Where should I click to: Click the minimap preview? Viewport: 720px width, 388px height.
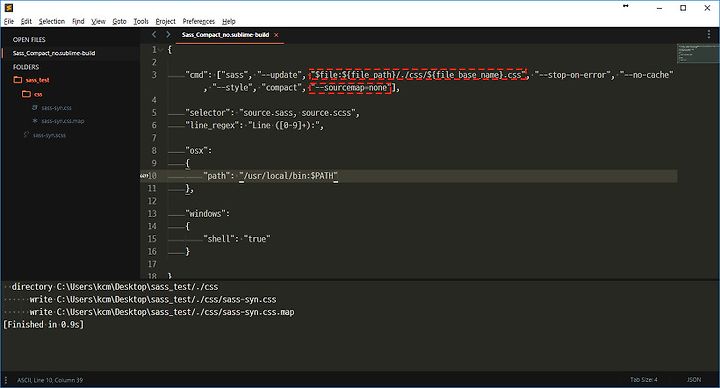tap(698, 53)
